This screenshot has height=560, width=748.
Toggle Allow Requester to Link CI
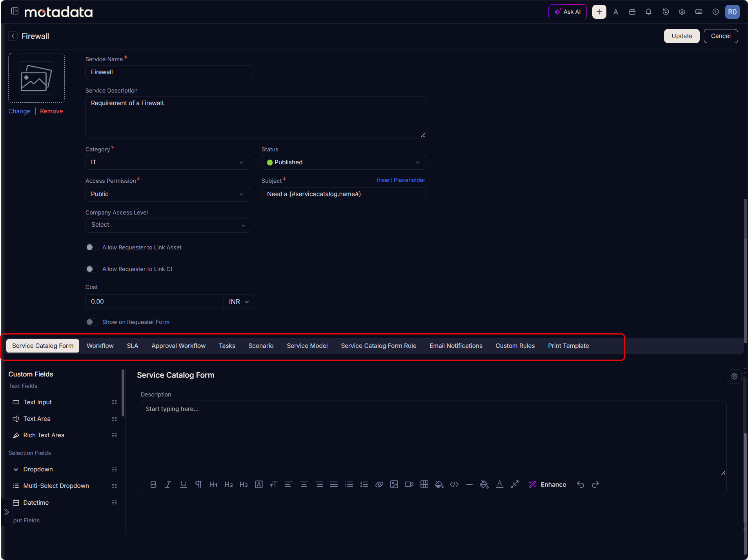pyautogui.click(x=92, y=269)
